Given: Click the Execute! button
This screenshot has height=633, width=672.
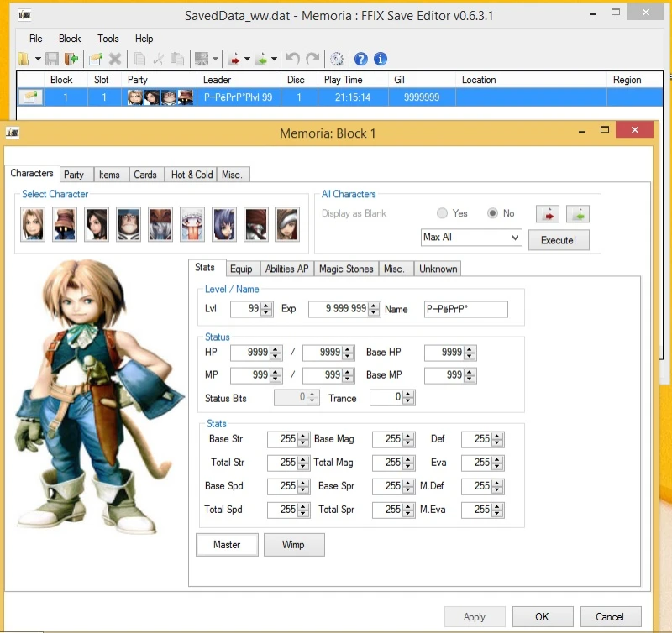Looking at the screenshot, I should click(x=559, y=239).
